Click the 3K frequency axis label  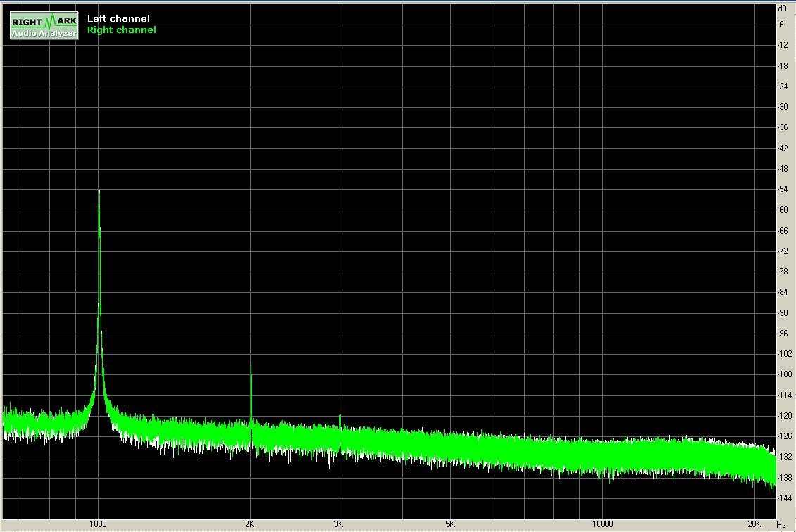coord(338,524)
